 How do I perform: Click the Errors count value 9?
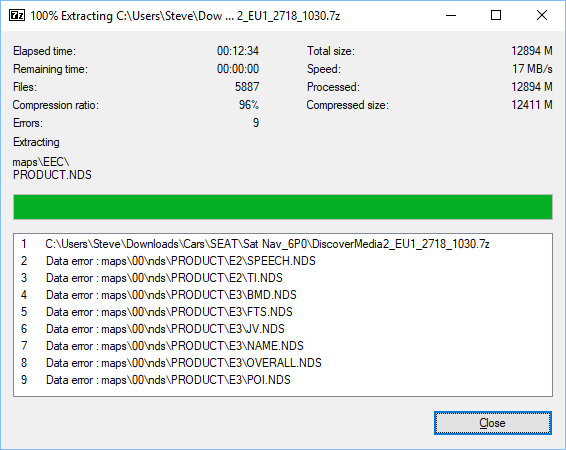point(256,123)
